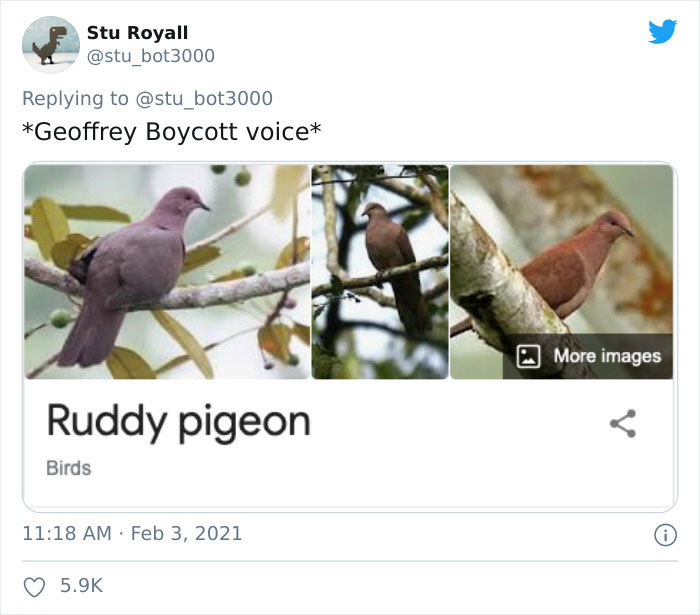Screen dimensions: 700x615
Task: Open the left purple pigeon photo
Action: [166, 272]
